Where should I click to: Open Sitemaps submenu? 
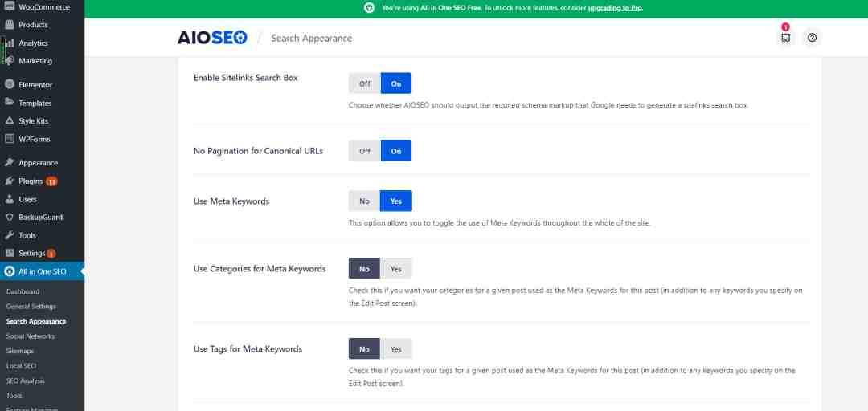tap(20, 352)
